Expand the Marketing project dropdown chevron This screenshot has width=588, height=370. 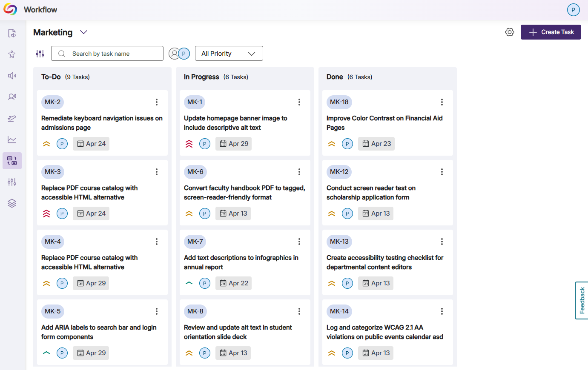pos(84,32)
